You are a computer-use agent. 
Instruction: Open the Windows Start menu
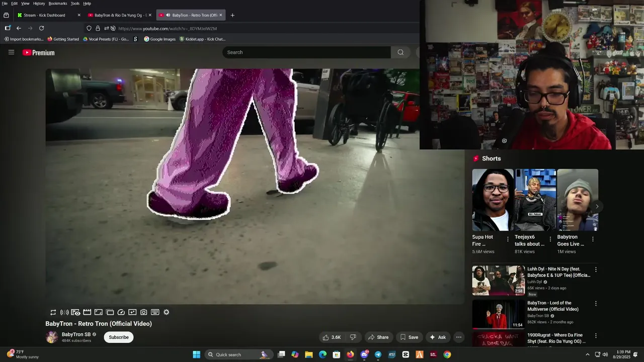[x=196, y=354]
